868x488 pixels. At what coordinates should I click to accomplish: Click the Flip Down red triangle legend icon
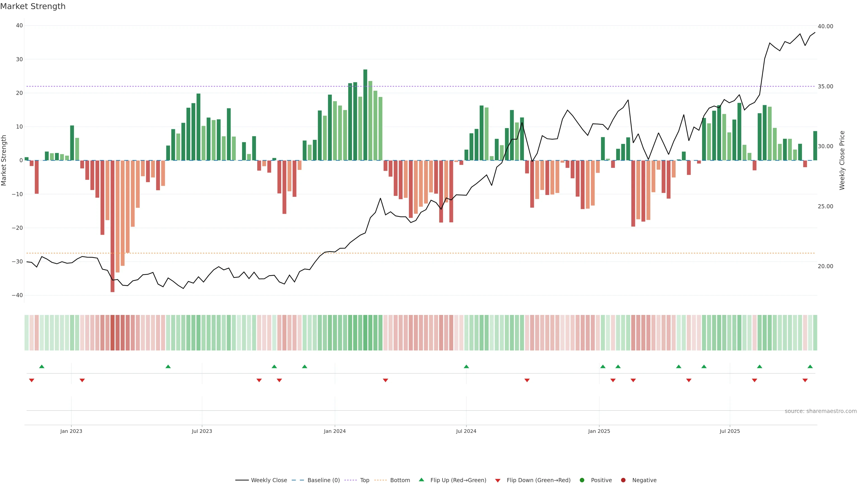tap(498, 481)
